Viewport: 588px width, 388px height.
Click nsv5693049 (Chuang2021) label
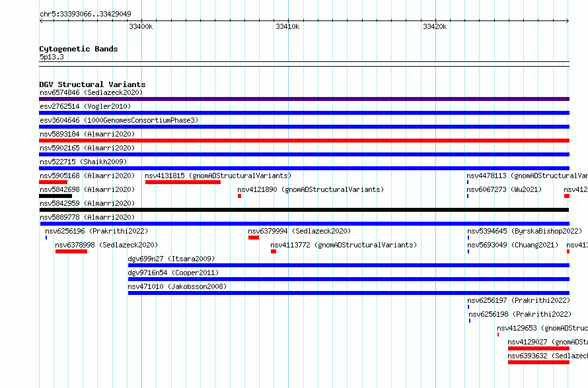pos(513,245)
